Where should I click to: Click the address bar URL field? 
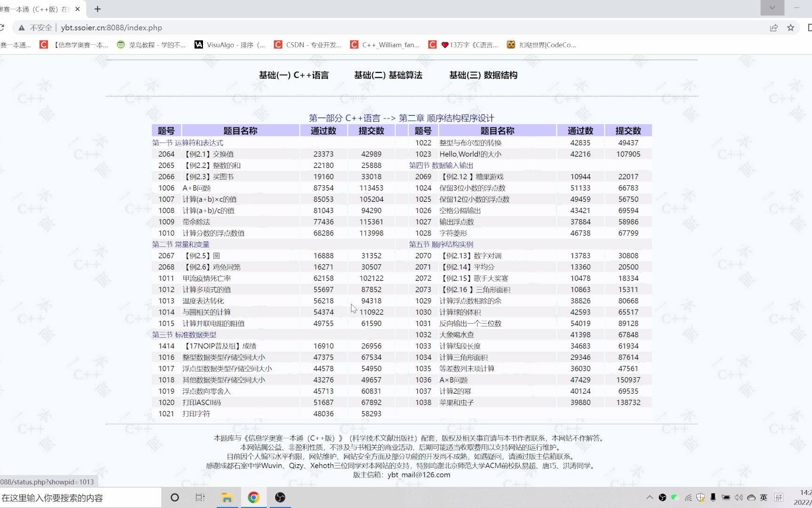point(111,28)
